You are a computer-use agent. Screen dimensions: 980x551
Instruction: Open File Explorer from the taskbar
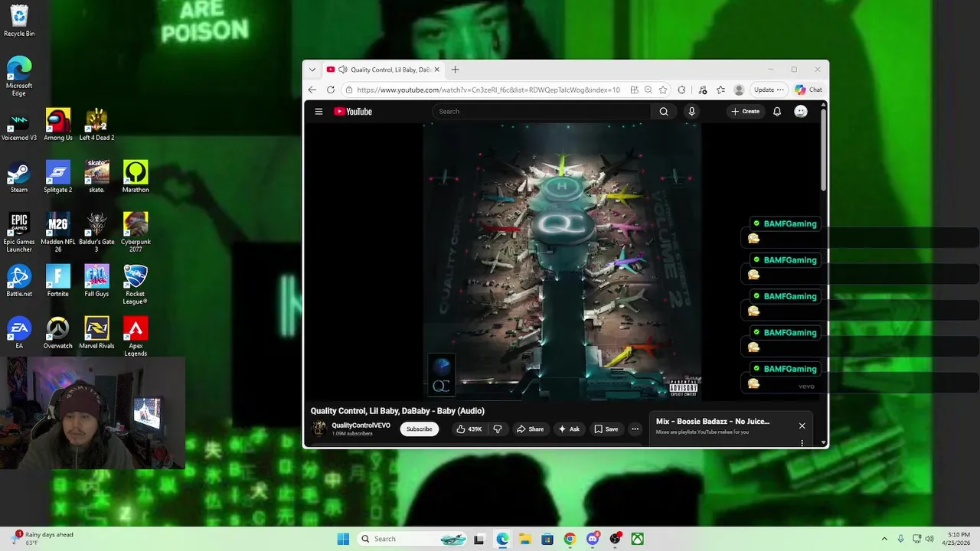(524, 539)
